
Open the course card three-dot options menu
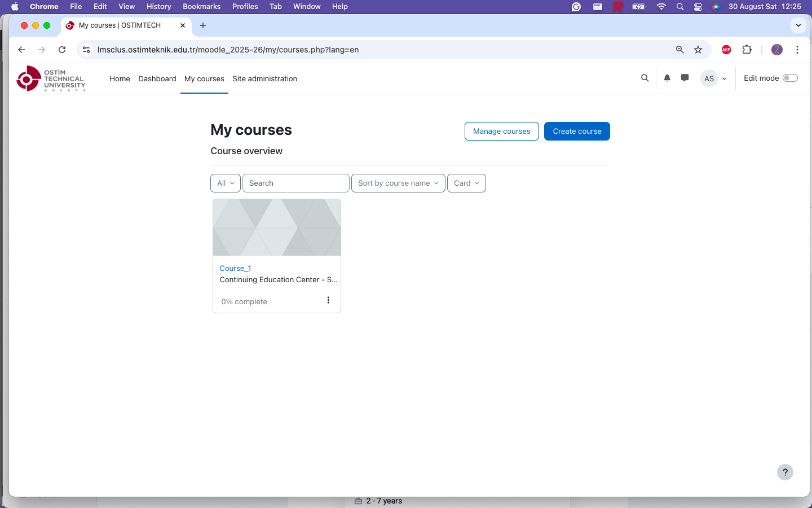pyautogui.click(x=328, y=300)
